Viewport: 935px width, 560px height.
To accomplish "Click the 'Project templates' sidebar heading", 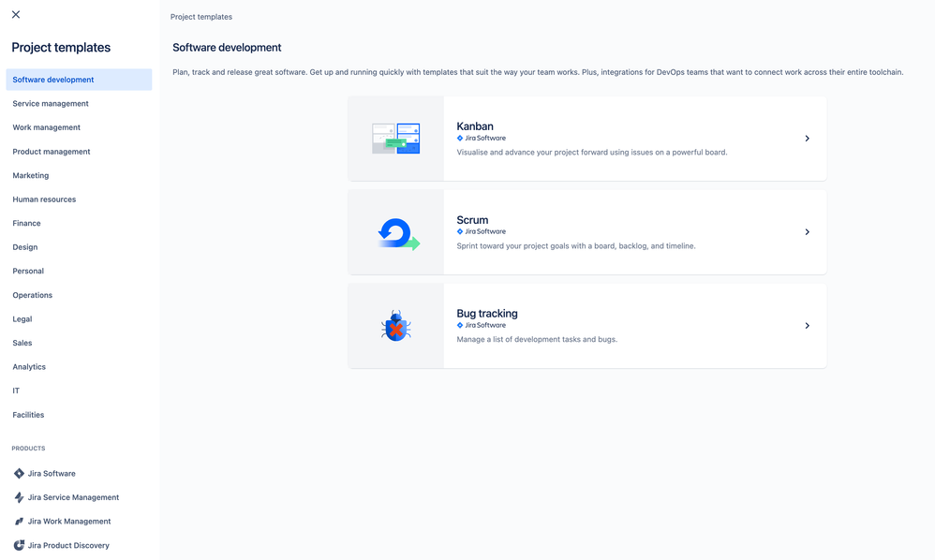I will coord(61,48).
